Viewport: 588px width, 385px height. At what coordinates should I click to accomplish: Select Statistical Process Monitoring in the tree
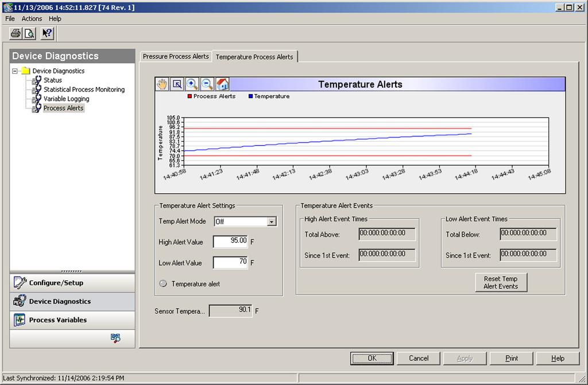(84, 90)
